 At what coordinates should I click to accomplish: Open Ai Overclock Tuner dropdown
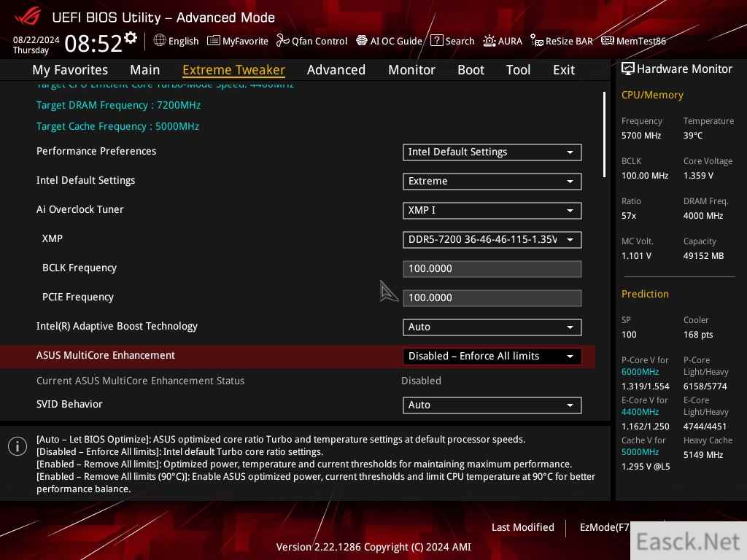point(492,211)
